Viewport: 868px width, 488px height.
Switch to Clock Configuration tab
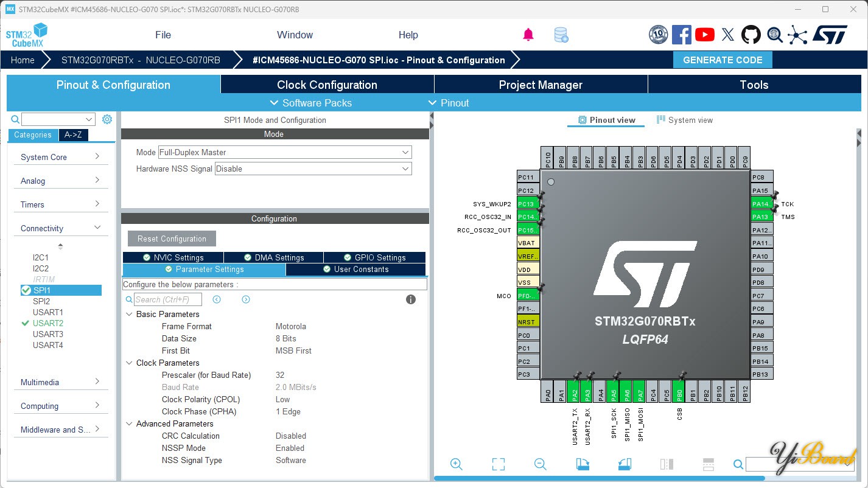coord(327,85)
